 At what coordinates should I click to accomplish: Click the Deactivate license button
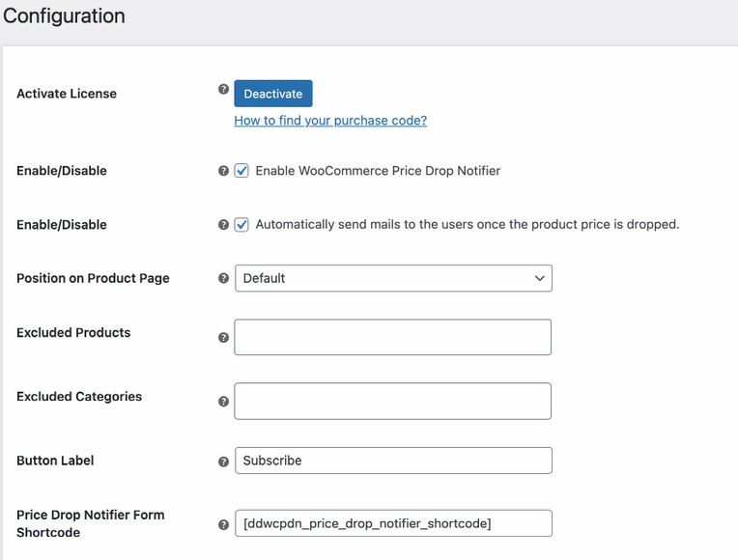point(273,94)
